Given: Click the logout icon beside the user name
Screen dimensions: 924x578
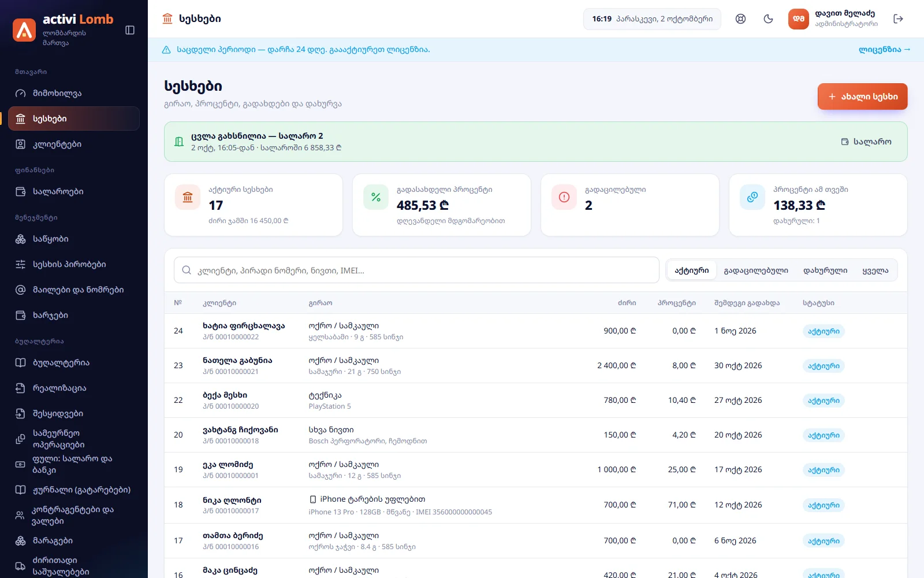Looking at the screenshot, I should point(898,19).
